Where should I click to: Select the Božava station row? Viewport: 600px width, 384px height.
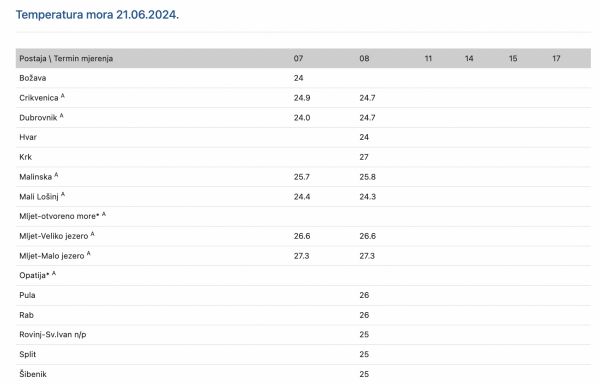click(x=303, y=78)
